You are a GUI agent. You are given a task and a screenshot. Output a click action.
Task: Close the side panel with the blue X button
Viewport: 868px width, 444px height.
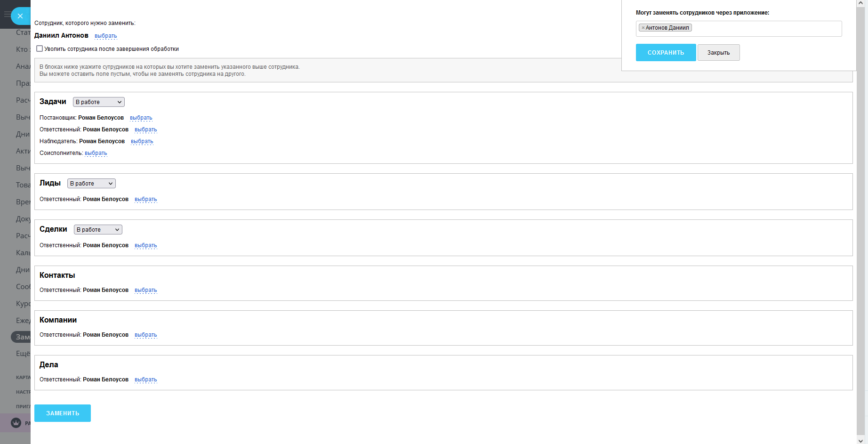coord(20,16)
